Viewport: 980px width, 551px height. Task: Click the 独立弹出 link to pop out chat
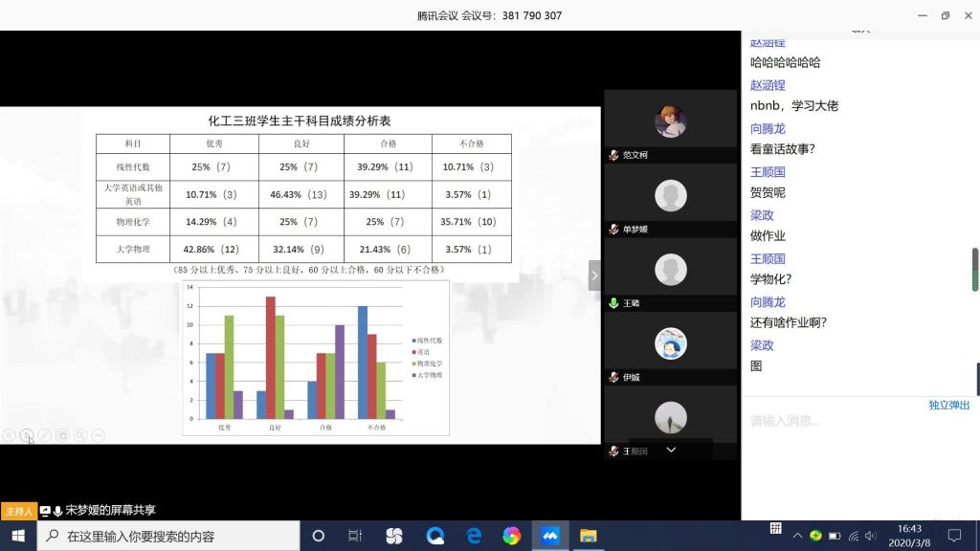[948, 405]
